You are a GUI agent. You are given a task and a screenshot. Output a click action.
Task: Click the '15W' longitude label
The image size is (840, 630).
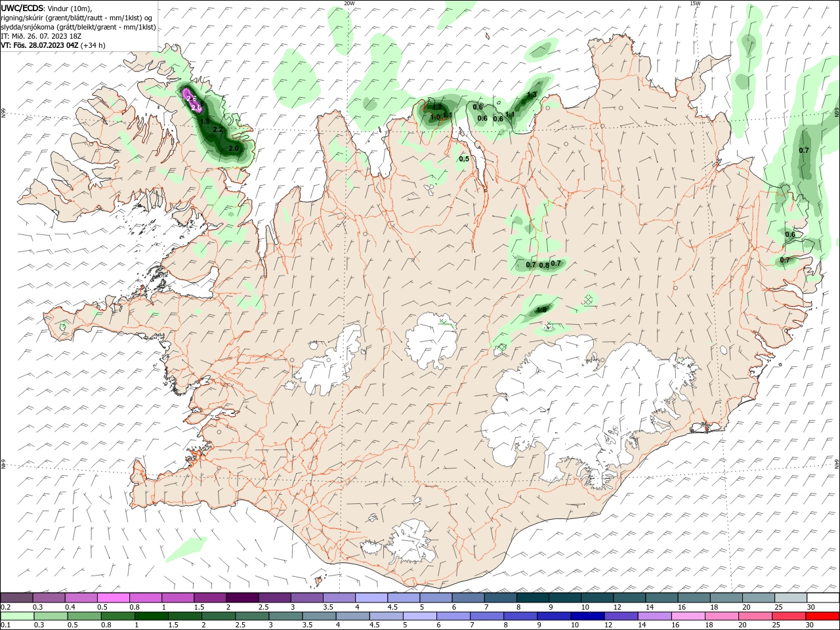click(x=695, y=3)
